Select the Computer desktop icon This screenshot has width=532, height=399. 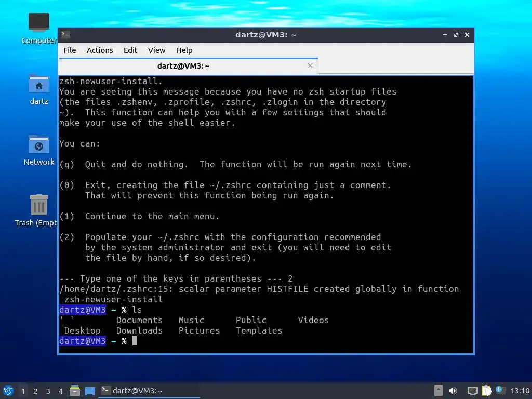tap(38, 29)
